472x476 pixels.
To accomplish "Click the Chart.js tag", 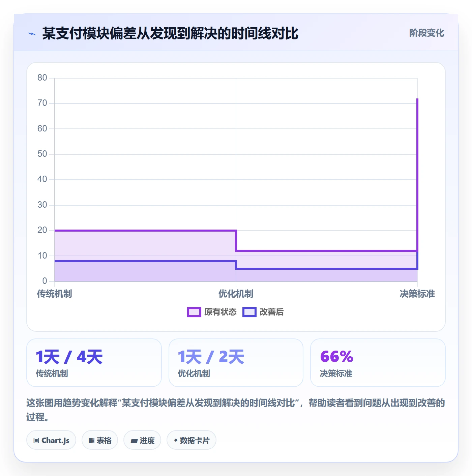I will (51, 440).
